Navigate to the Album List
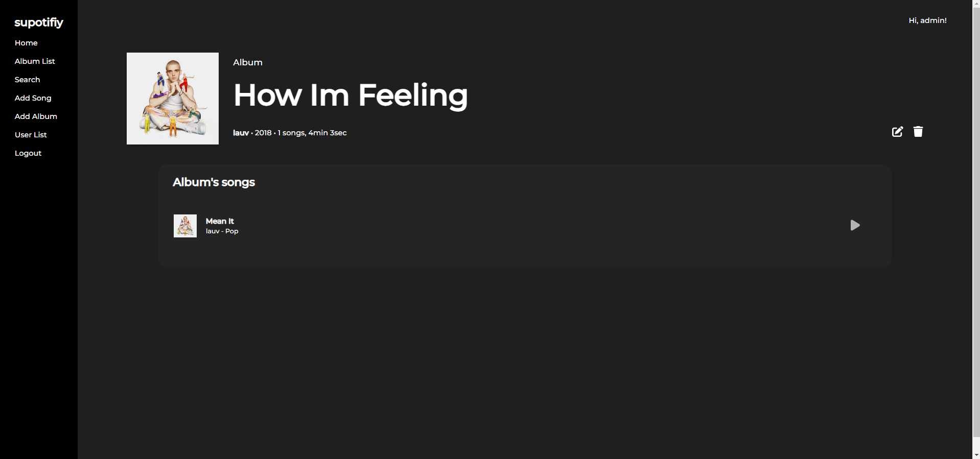Screen dimensions: 980x459 coord(35,61)
